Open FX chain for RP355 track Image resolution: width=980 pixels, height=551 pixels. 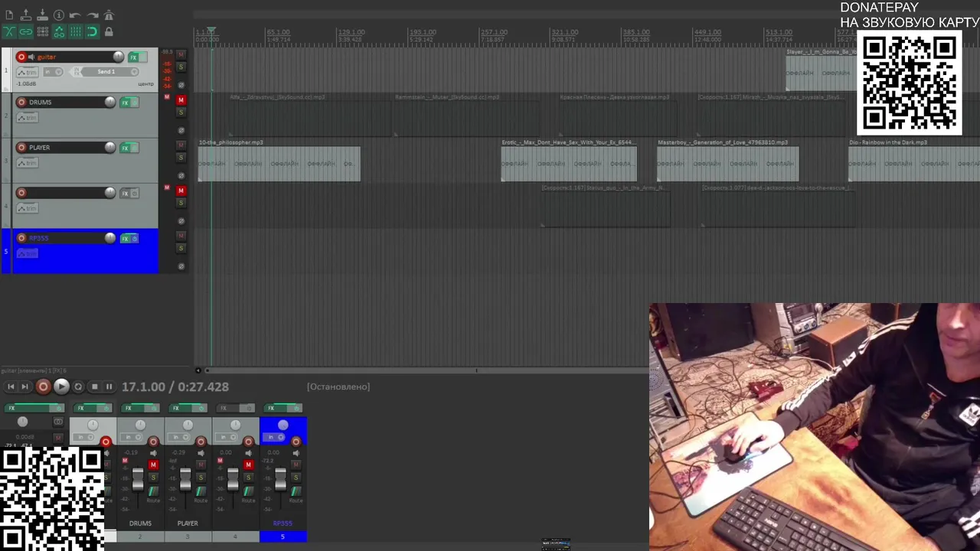pyautogui.click(x=125, y=238)
